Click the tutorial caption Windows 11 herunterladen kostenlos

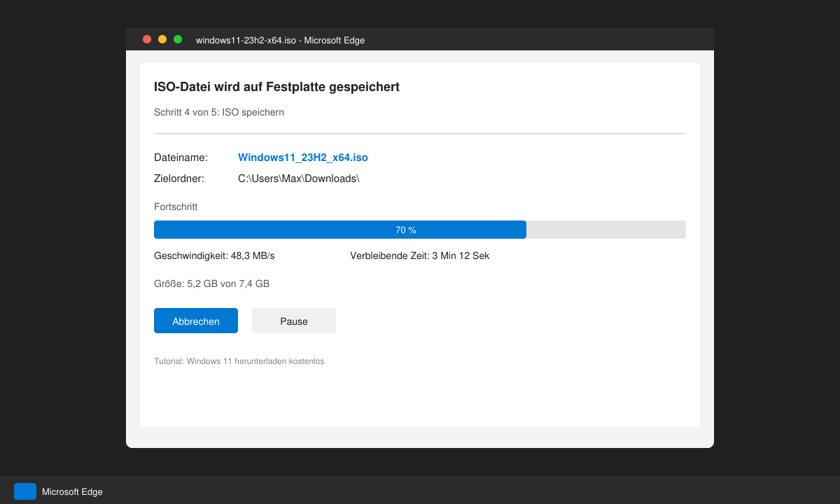pos(239,361)
